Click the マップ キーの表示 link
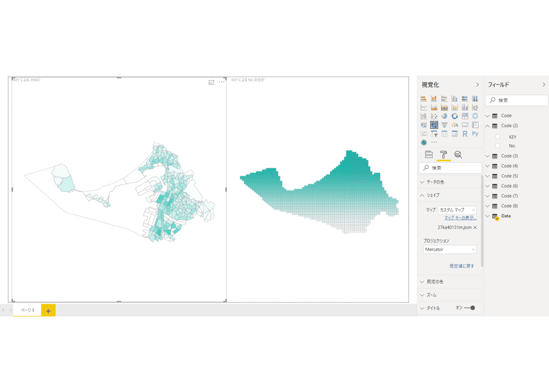 (x=460, y=218)
